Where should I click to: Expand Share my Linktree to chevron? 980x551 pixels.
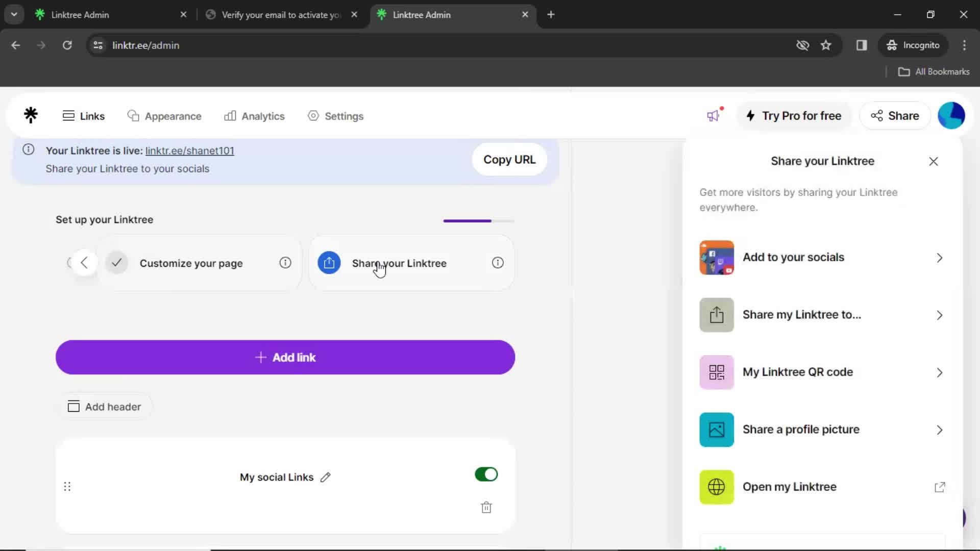[940, 315]
